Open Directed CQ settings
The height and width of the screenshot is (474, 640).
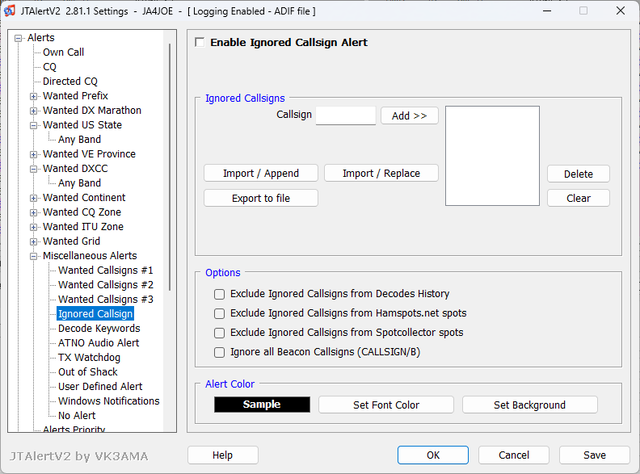(x=70, y=81)
